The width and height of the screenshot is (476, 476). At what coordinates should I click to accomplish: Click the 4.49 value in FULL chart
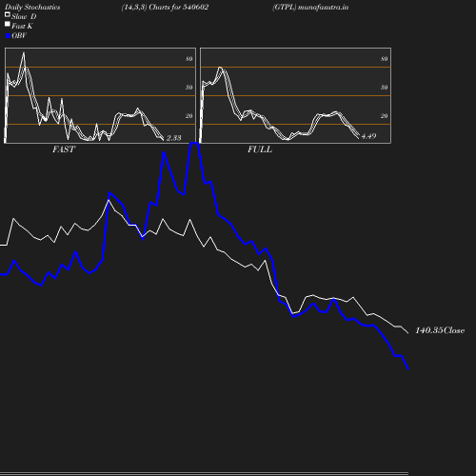click(368, 136)
